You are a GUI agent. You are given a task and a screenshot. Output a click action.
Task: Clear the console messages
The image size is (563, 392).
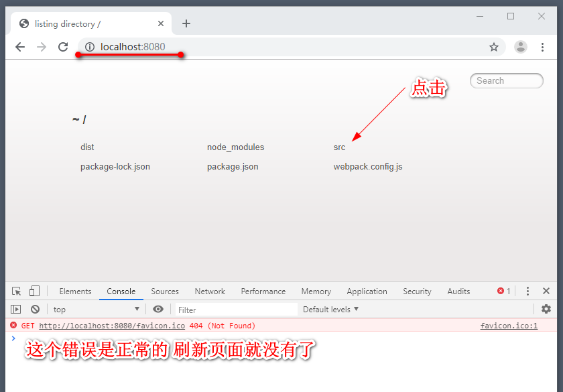pyautogui.click(x=36, y=309)
